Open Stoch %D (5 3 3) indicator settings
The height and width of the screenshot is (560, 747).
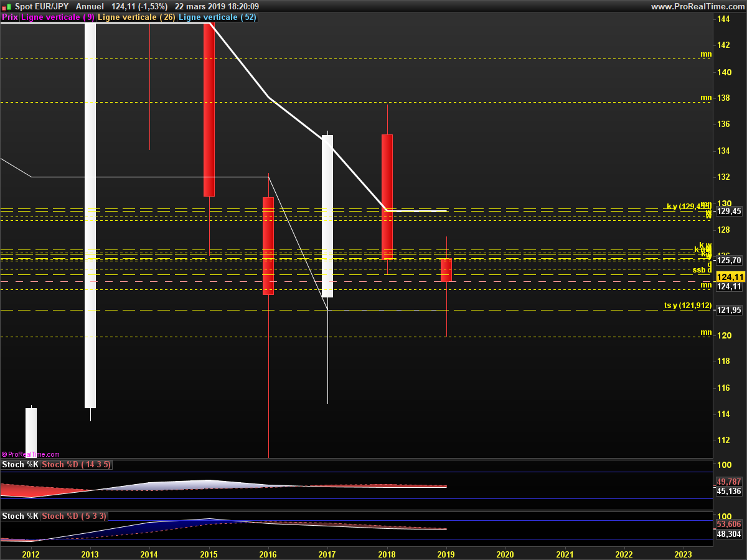point(74,516)
